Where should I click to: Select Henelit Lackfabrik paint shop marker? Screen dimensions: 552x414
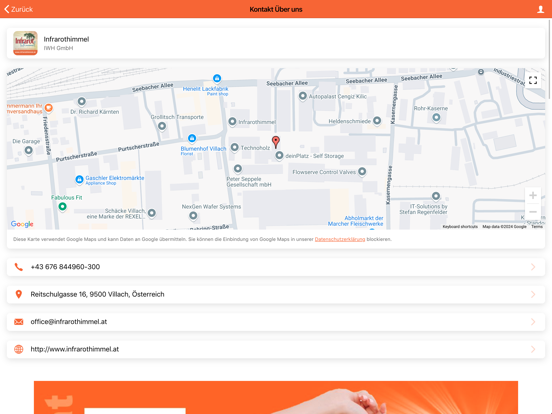[217, 78]
